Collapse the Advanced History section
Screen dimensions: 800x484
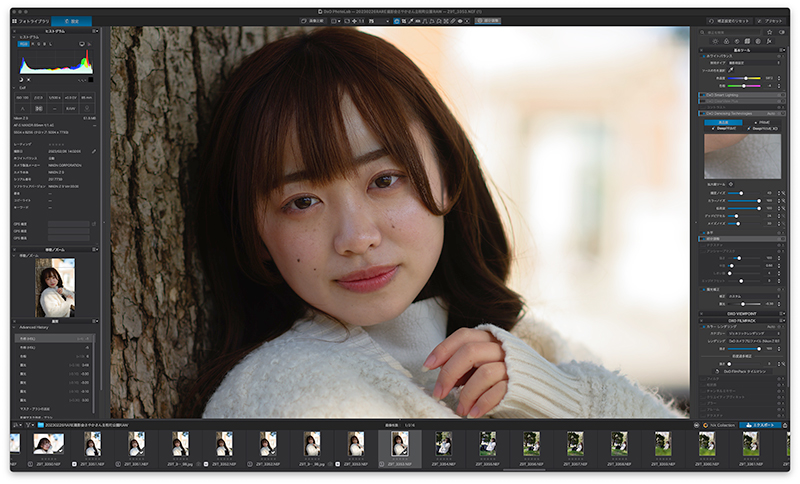click(x=14, y=327)
